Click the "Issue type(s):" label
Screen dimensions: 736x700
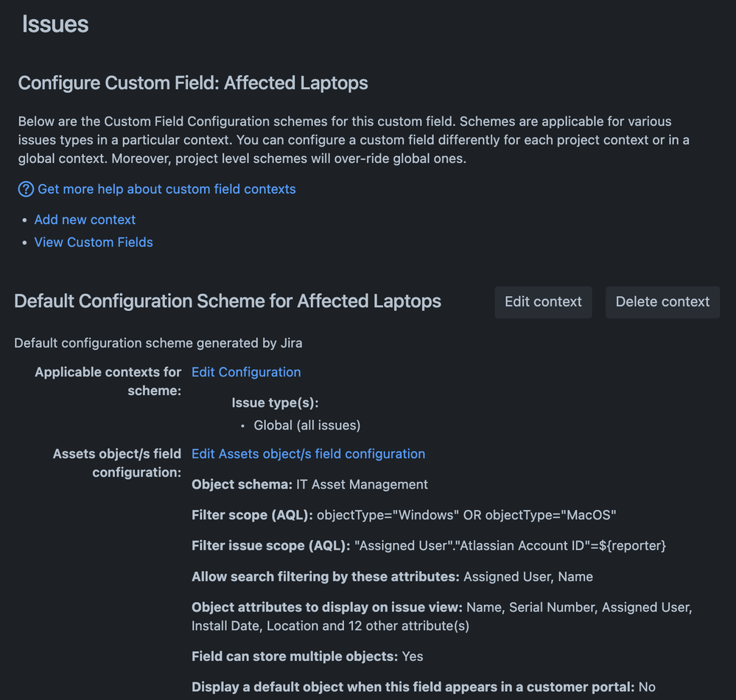(275, 402)
